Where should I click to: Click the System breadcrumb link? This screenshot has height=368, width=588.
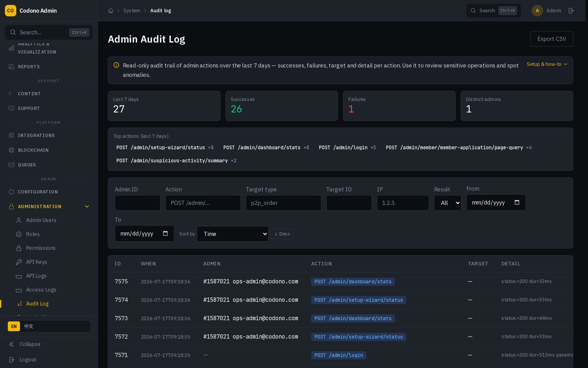[x=131, y=11]
